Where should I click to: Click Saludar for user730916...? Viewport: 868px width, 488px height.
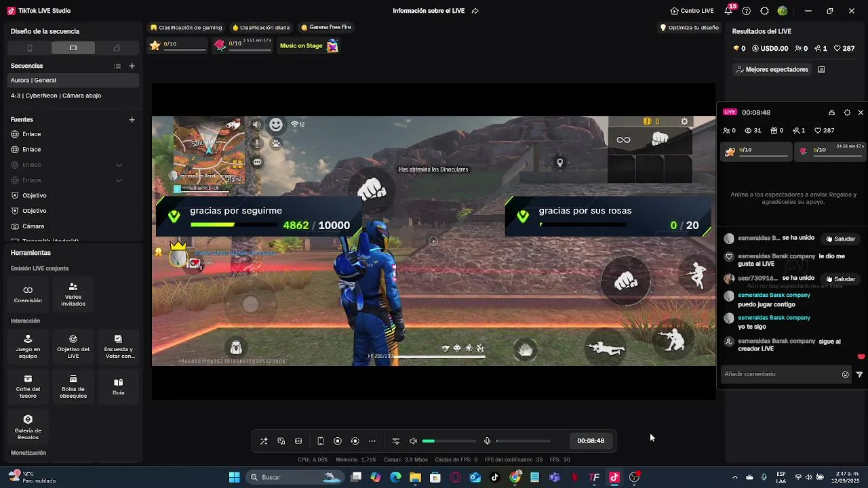[x=840, y=279]
